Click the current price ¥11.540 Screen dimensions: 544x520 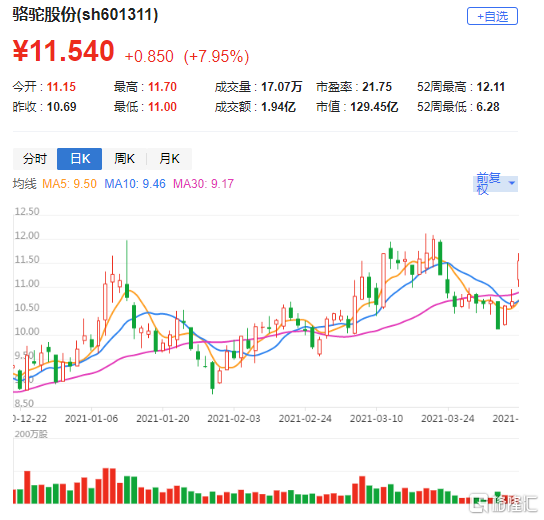(x=63, y=51)
